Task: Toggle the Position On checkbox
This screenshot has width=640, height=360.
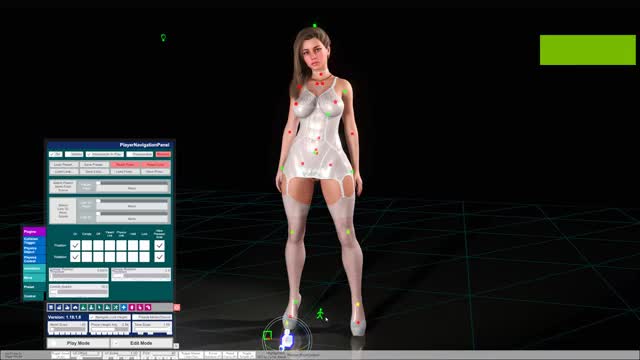Action: 75,245
